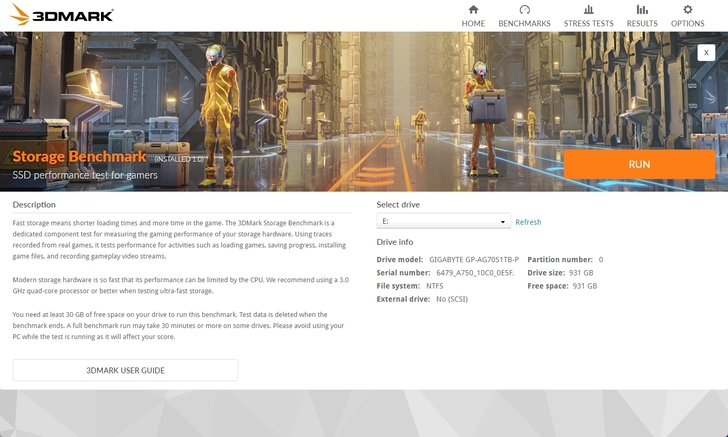This screenshot has height=437, width=728.
Task: Go to the BENCHMARKS text label
Action: (525, 23)
